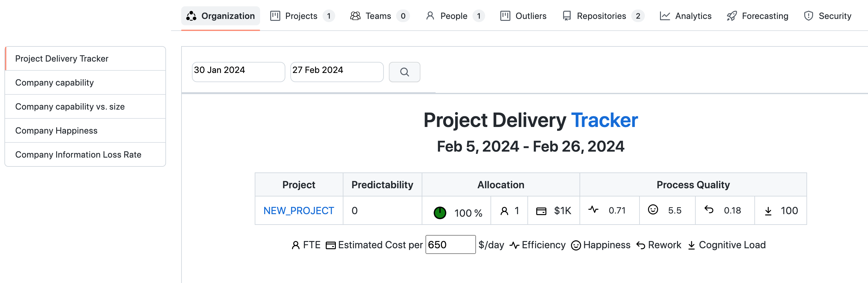Click the cognitive load value 100
Image resolution: width=868 pixels, height=283 pixels.
click(789, 211)
